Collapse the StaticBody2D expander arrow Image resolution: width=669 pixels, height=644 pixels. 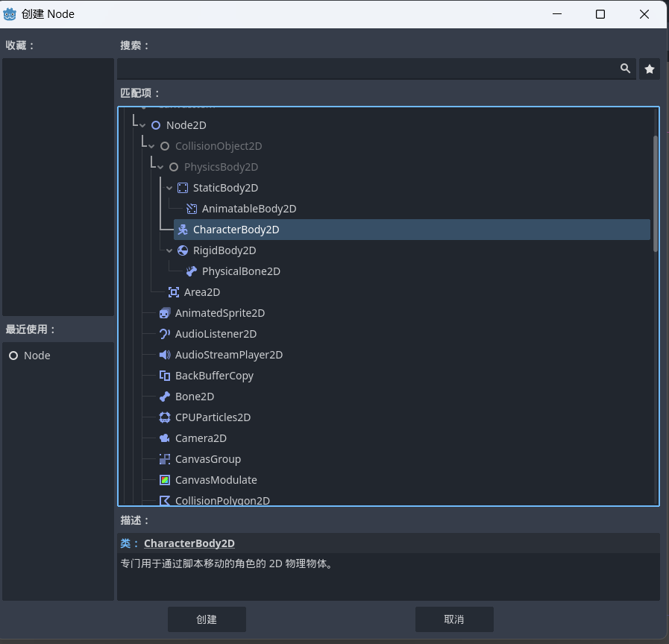[x=169, y=188]
